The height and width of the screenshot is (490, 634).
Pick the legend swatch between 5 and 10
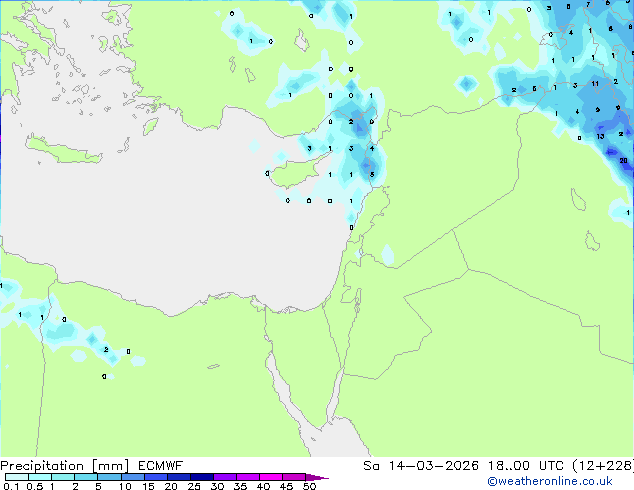coord(109,477)
